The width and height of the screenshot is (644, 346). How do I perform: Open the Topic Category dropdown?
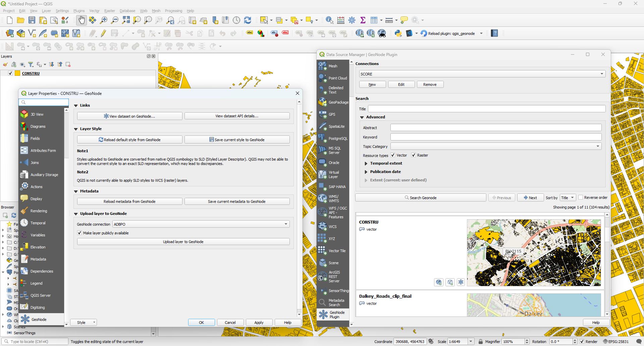click(x=496, y=146)
